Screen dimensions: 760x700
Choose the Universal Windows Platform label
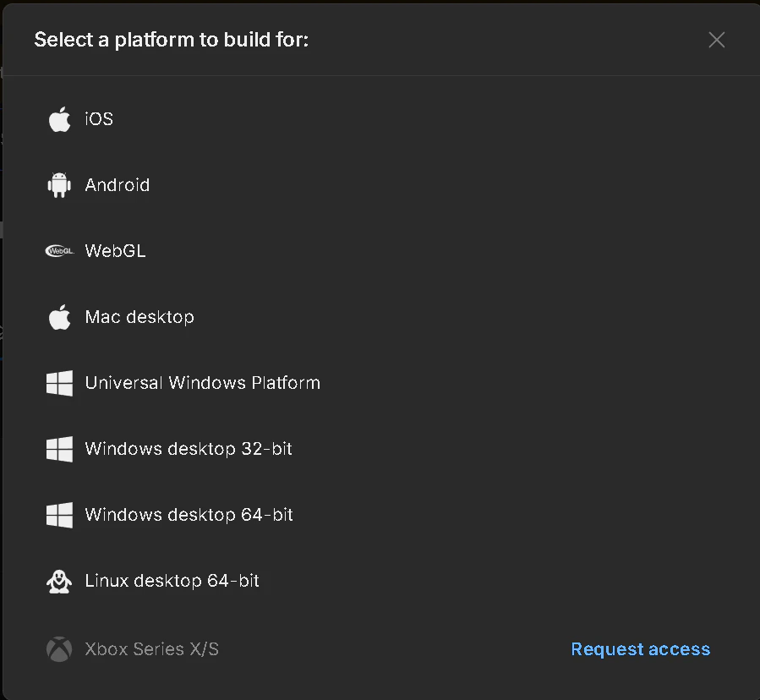pos(203,382)
